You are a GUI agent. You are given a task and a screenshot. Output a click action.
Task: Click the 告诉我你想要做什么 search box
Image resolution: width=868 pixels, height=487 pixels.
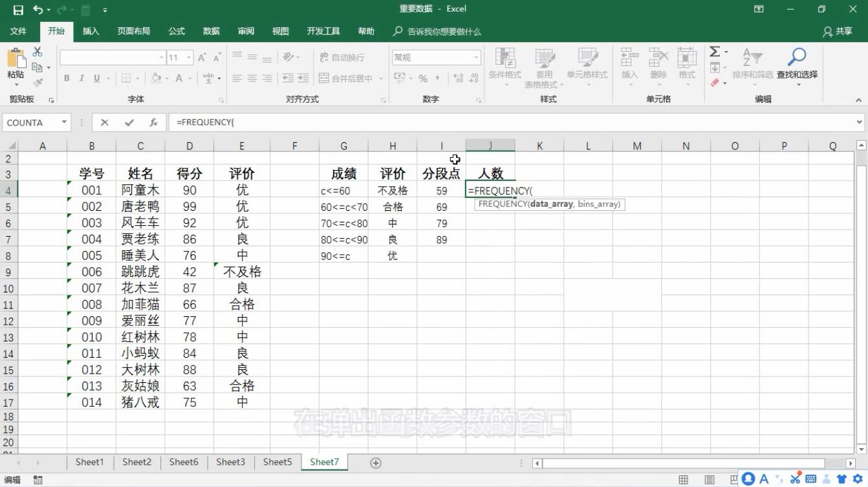(x=437, y=31)
